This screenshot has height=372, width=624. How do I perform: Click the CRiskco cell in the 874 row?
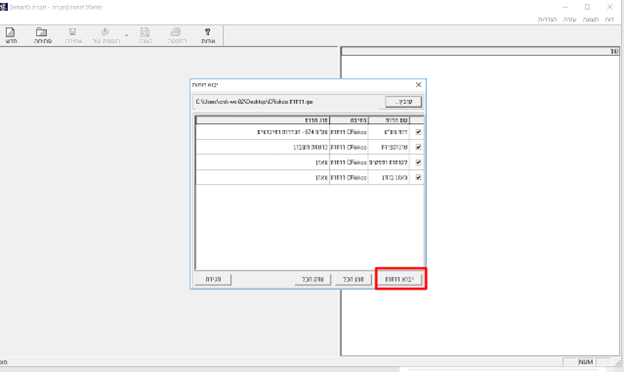pyautogui.click(x=349, y=132)
